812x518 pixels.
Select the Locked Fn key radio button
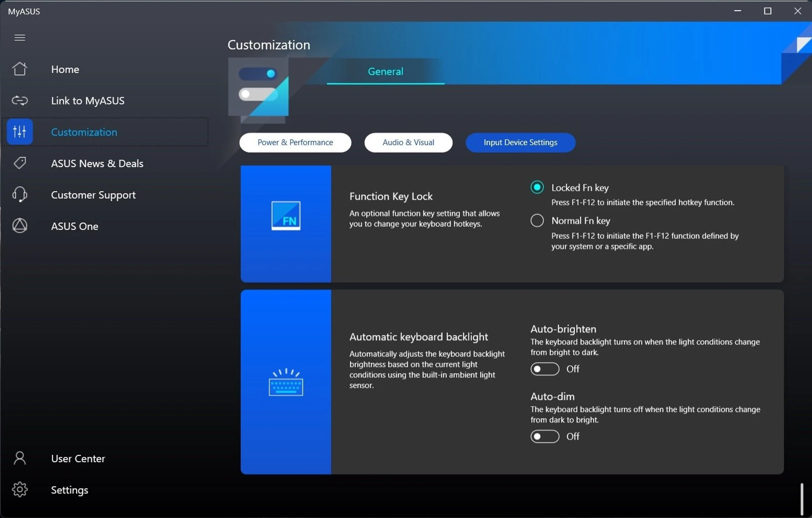pos(537,187)
